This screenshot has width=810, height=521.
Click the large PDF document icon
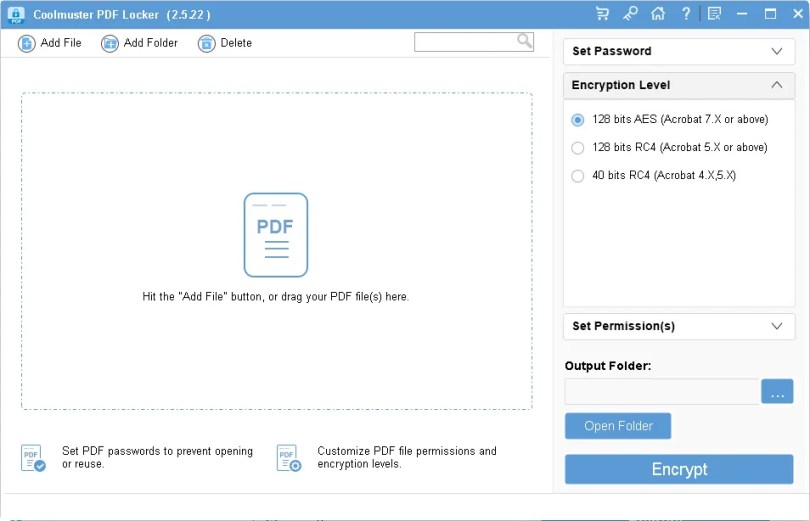click(x=276, y=235)
